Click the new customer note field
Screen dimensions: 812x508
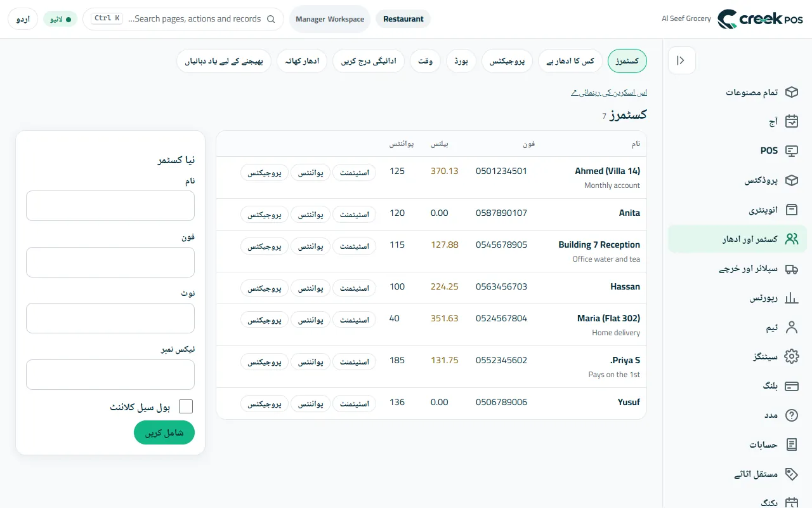(110, 318)
